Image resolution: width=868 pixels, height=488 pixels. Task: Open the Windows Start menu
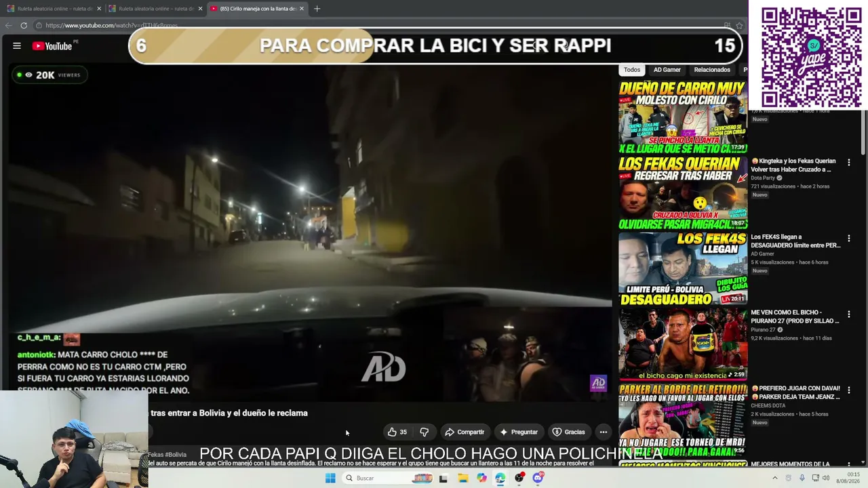click(x=330, y=478)
